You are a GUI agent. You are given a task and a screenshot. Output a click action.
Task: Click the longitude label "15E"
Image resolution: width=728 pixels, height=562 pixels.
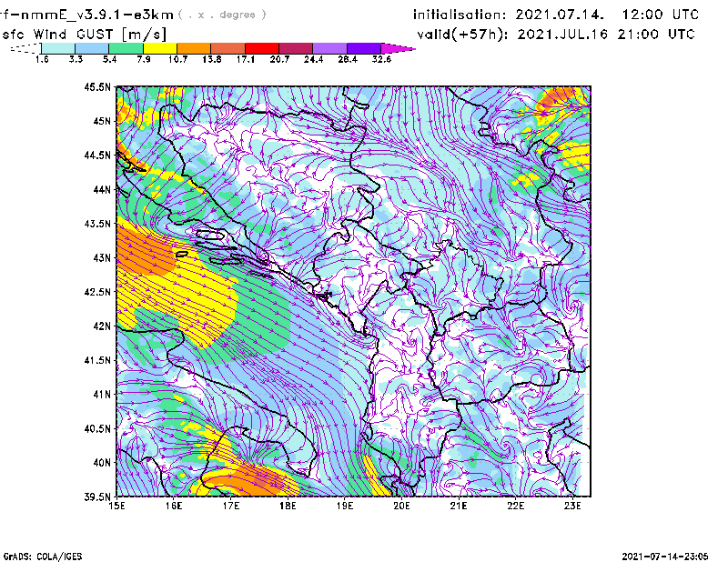tap(116, 506)
